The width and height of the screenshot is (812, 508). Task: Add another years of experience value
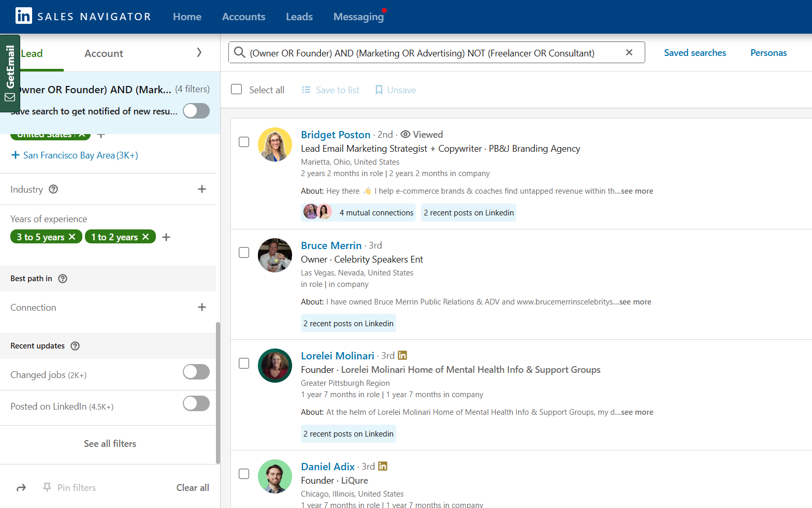tap(166, 237)
